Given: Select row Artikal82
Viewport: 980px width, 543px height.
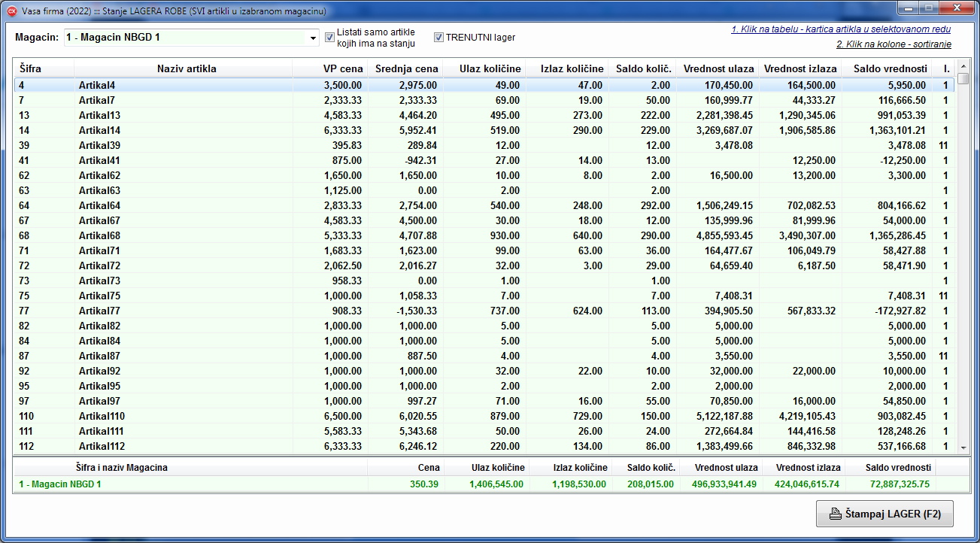Looking at the screenshot, I should click(484, 326).
